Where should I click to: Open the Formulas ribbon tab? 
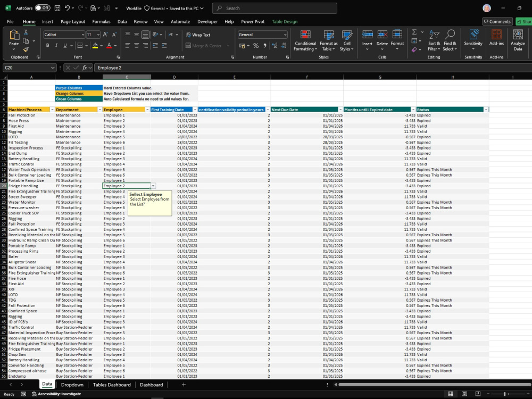(x=101, y=21)
